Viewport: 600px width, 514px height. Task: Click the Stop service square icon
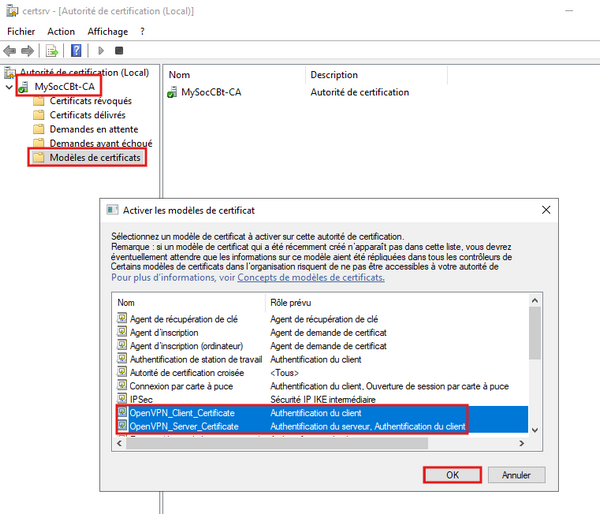tap(119, 50)
